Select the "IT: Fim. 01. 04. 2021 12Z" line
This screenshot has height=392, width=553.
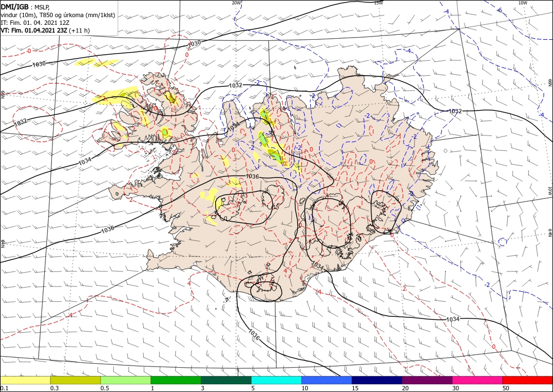tap(35, 23)
